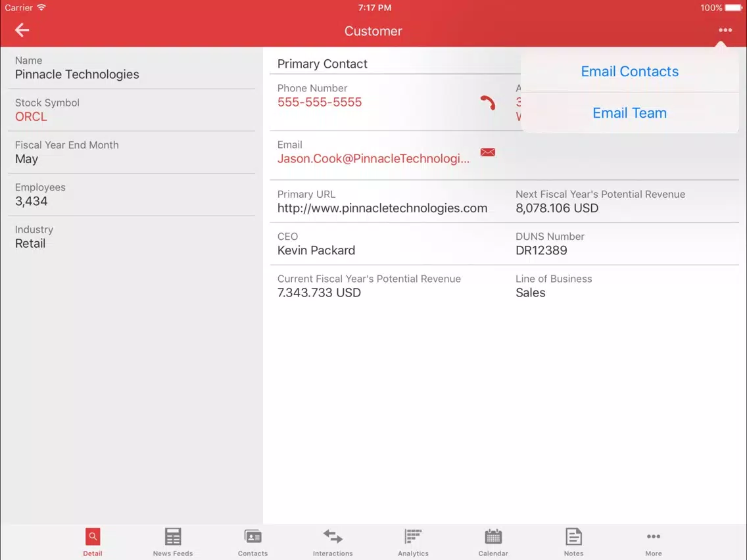
Task: Tap the Industry value Retail
Action: 30,243
